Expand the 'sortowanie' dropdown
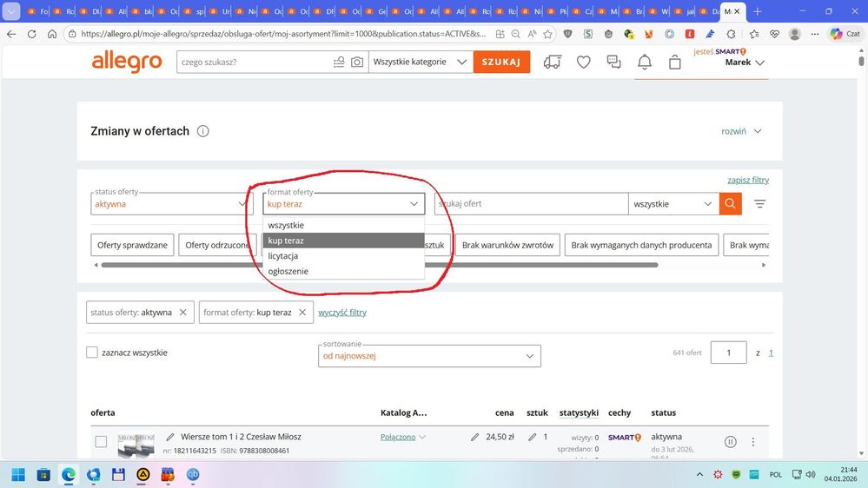 (x=429, y=356)
